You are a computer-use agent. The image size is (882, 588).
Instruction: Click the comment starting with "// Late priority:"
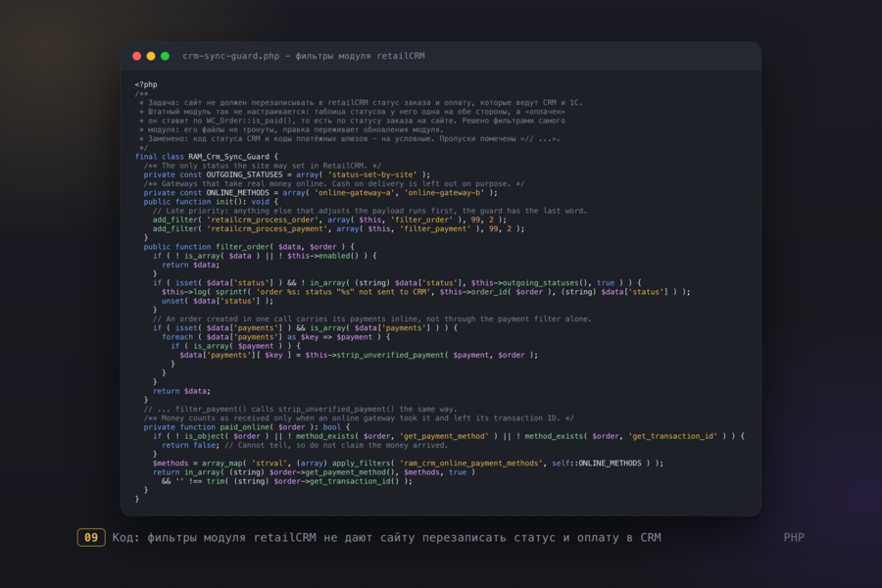pos(369,211)
